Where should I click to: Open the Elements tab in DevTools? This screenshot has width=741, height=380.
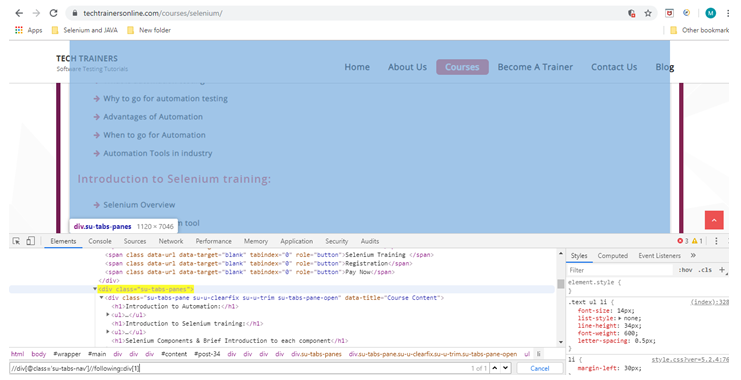point(63,241)
